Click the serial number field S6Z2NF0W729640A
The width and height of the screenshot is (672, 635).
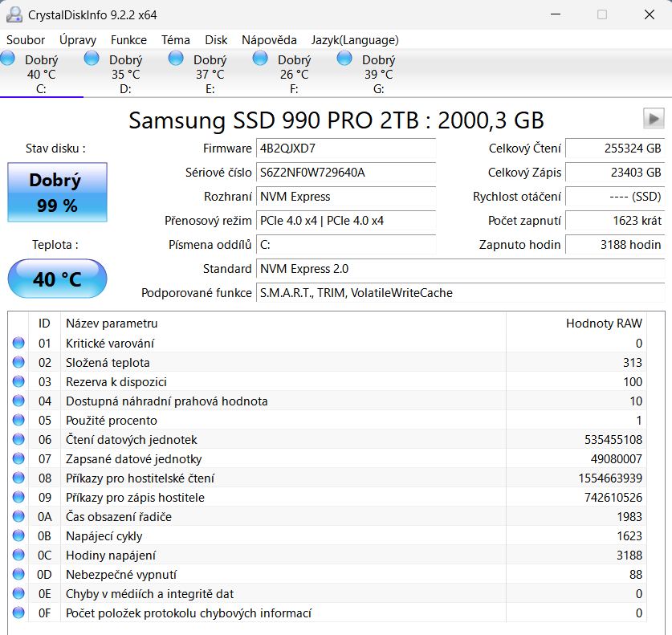[x=346, y=173]
